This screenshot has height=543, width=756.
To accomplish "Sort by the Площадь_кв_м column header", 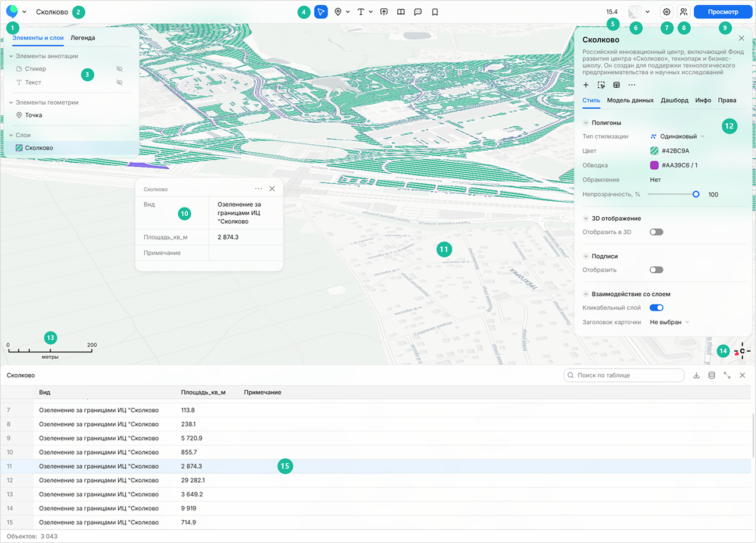I will [x=203, y=392].
